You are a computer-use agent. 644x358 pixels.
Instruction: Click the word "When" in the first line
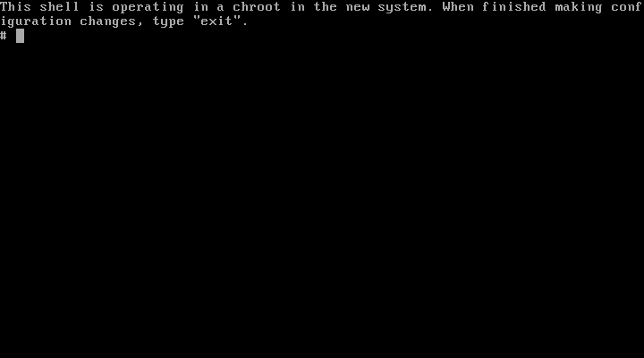point(458,7)
